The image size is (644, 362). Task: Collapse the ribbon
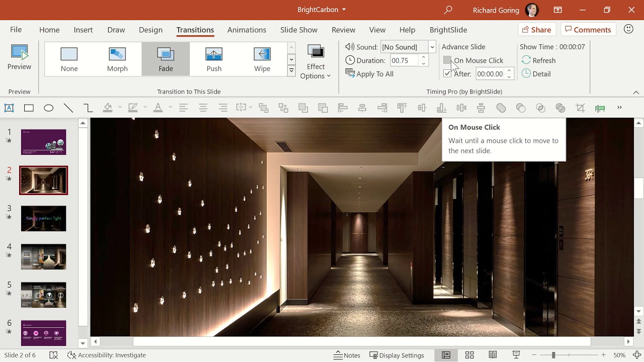pyautogui.click(x=636, y=92)
